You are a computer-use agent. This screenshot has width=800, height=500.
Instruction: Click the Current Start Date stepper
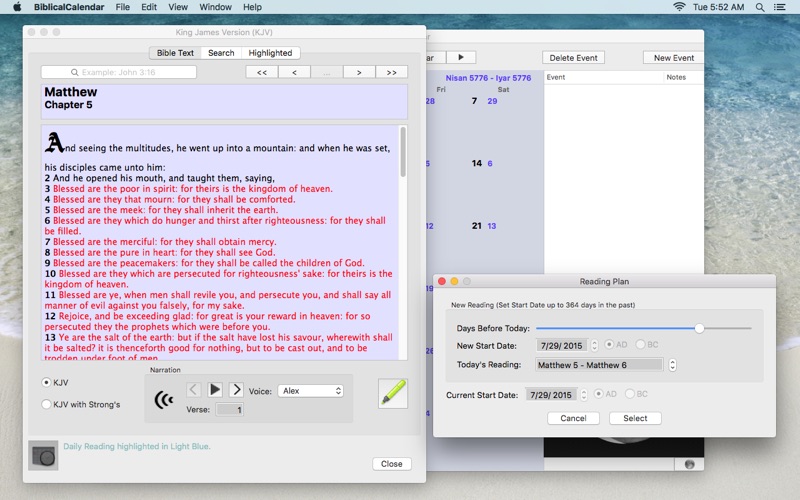click(x=584, y=395)
